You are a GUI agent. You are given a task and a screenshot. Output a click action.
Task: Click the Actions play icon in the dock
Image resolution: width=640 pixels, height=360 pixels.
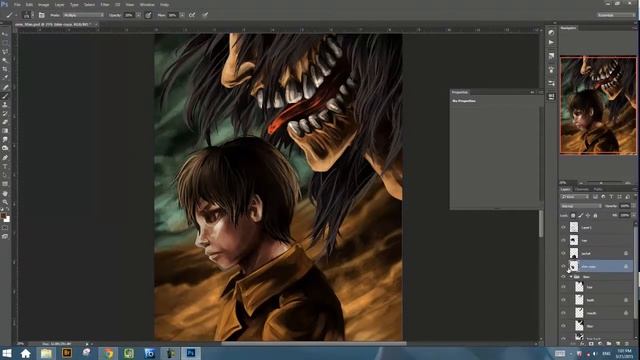point(551,42)
